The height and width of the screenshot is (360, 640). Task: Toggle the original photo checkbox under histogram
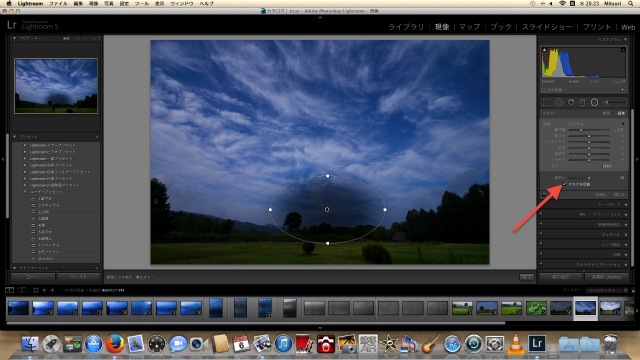click(x=544, y=90)
